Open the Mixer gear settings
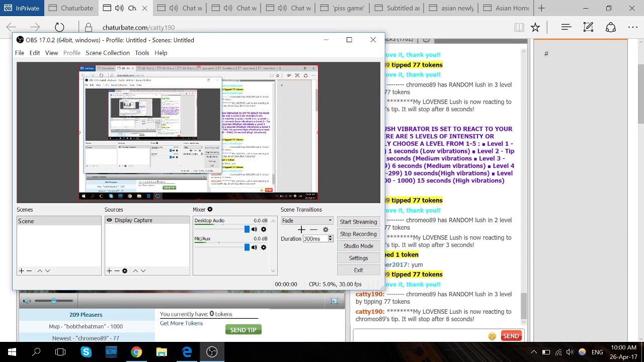 [210, 210]
